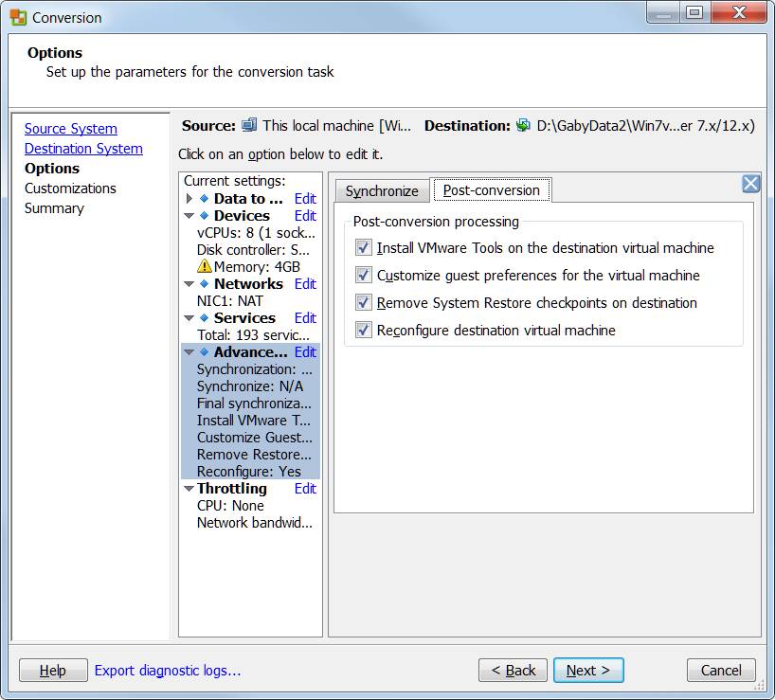Close the options editing pane with X
Image resolution: width=775 pixels, height=700 pixels.
[x=750, y=184]
